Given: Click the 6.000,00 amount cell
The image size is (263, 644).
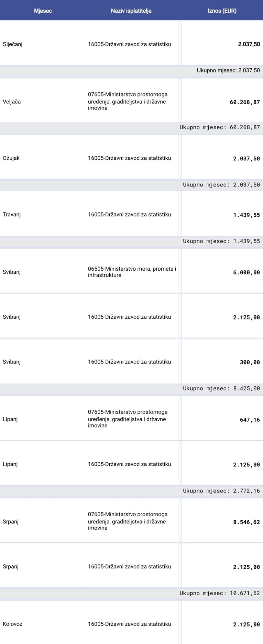Looking at the screenshot, I should pos(246,272).
